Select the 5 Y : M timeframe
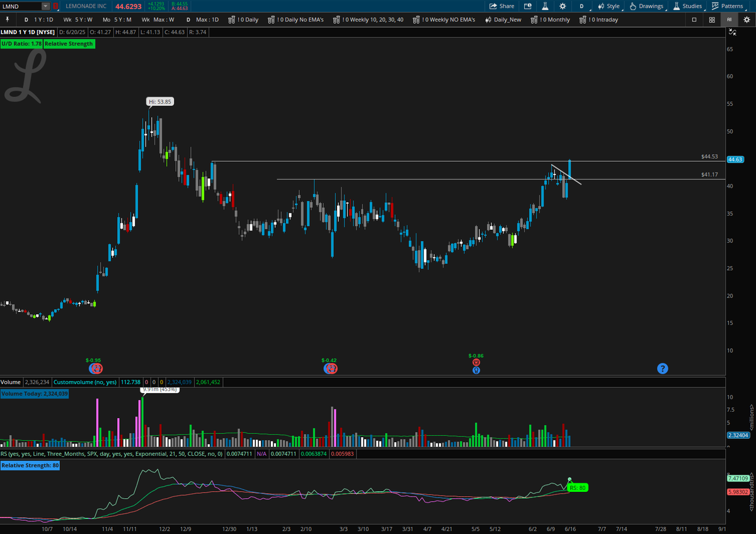The width and height of the screenshot is (756, 534). 117,20
